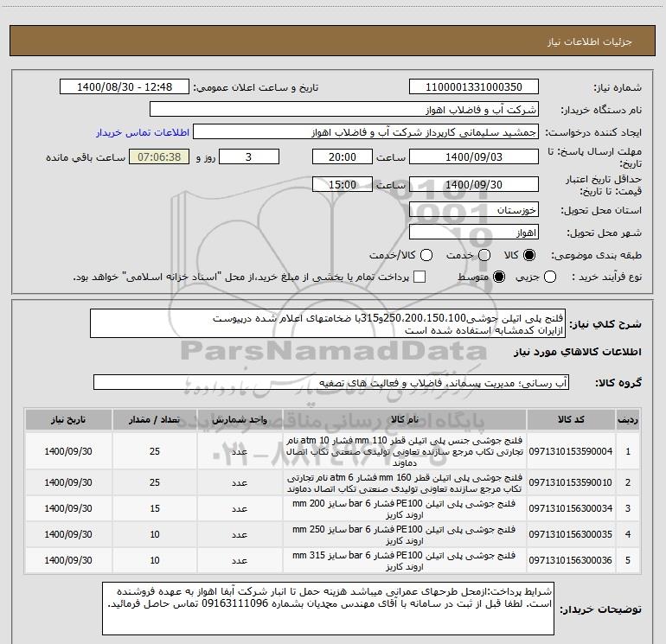The width and height of the screenshot is (666, 644).
Task: Click the goods group field آب رسانی
Action: coord(331,382)
